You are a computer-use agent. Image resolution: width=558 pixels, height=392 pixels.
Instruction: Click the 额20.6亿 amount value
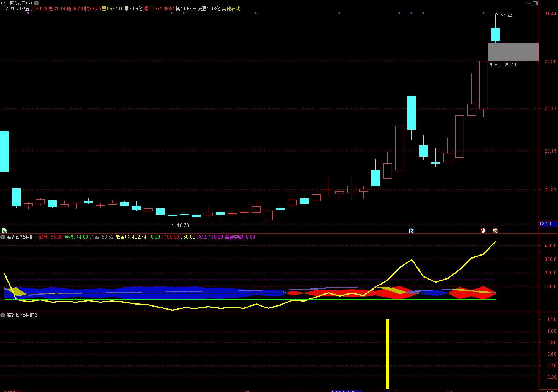click(133, 9)
